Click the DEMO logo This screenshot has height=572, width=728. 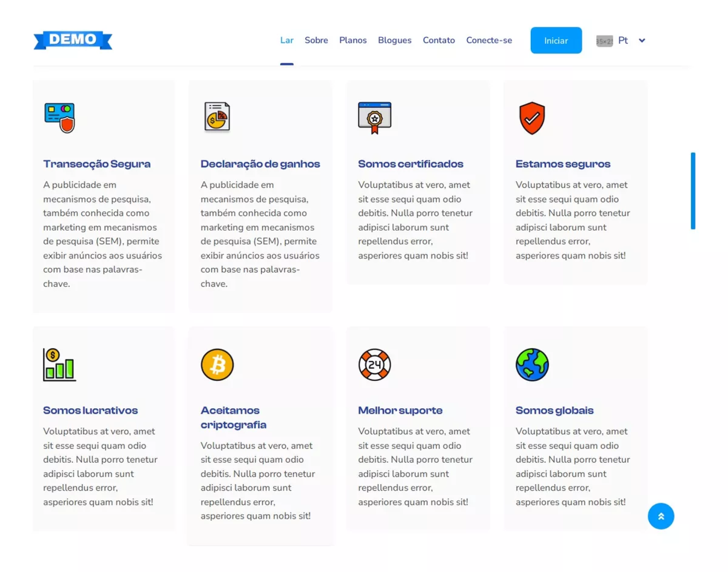[x=73, y=40]
